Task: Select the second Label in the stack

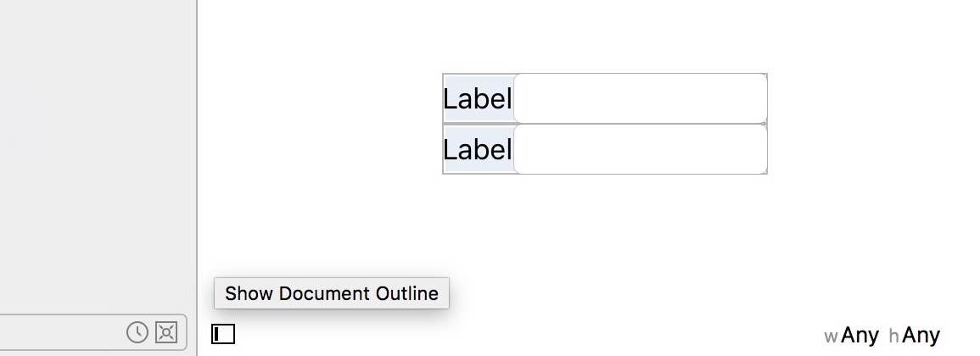Action: point(479,150)
